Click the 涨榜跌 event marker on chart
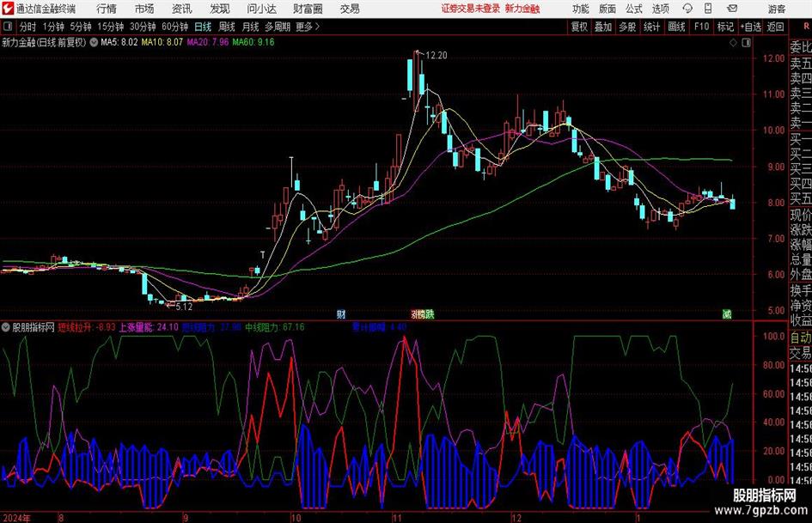 pos(423,314)
